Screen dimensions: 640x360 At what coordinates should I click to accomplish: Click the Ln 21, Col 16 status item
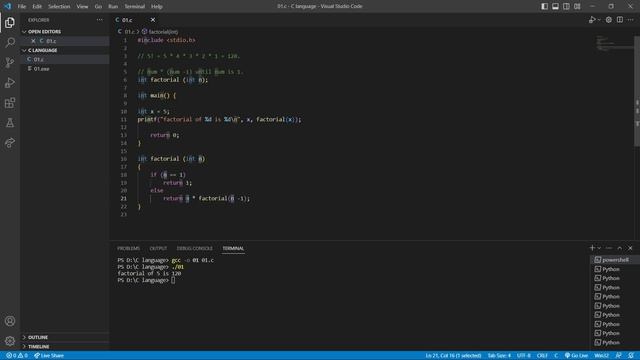453,356
